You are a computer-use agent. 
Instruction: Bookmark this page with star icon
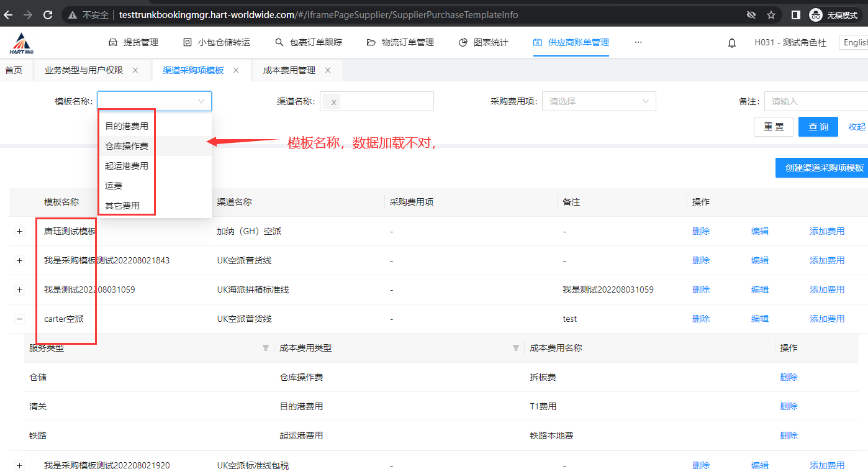coord(771,15)
